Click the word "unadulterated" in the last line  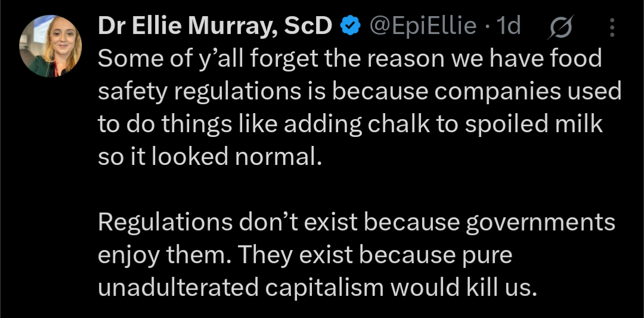(x=178, y=287)
